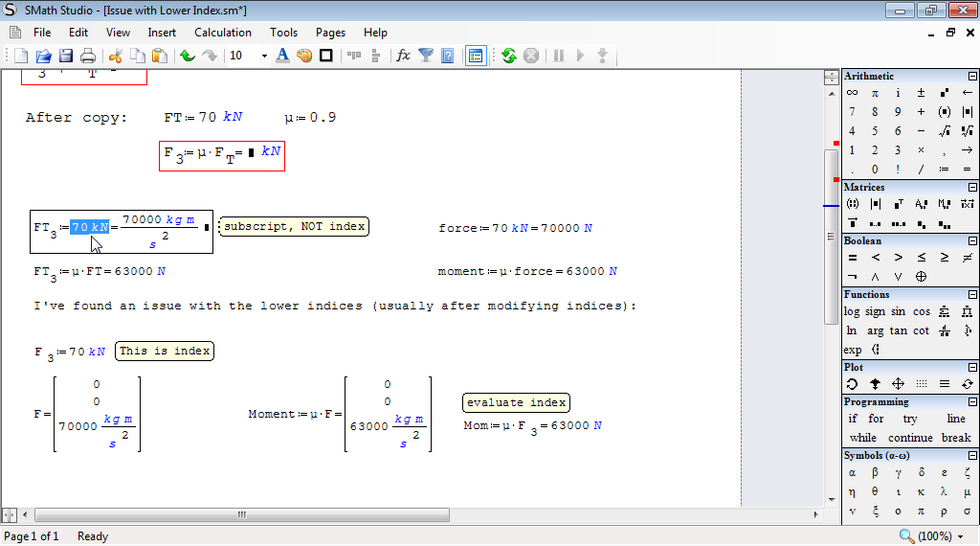980x546 pixels.
Task: Collapse the Boolean panel
Action: 972,241
